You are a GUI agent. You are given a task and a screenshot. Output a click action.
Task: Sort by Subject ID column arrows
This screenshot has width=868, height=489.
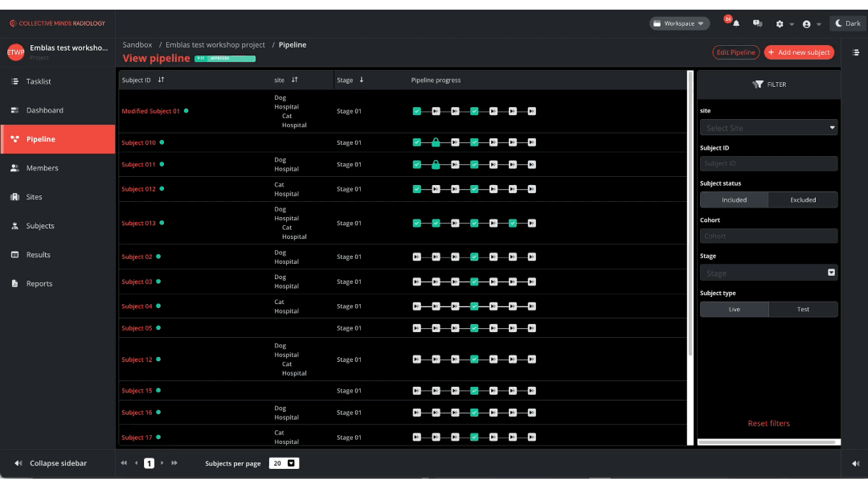[161, 80]
